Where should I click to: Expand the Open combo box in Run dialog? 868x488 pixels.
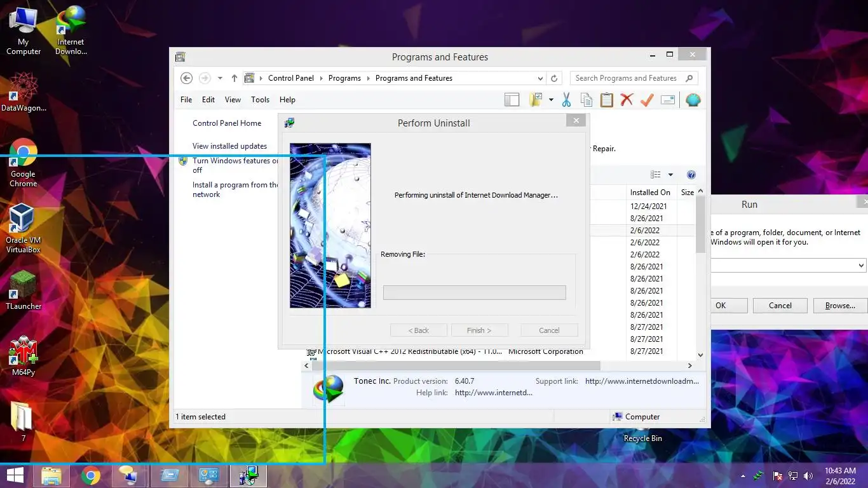point(861,266)
